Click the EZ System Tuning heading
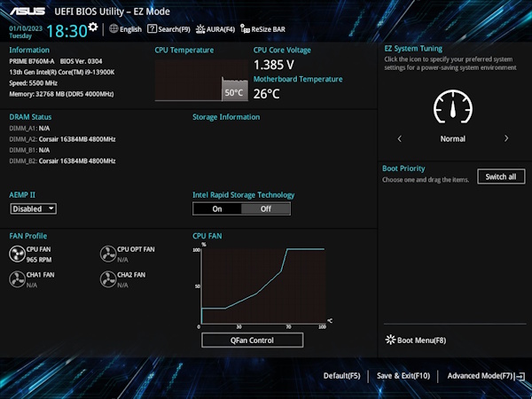The width and height of the screenshot is (532, 399). pyautogui.click(x=413, y=49)
